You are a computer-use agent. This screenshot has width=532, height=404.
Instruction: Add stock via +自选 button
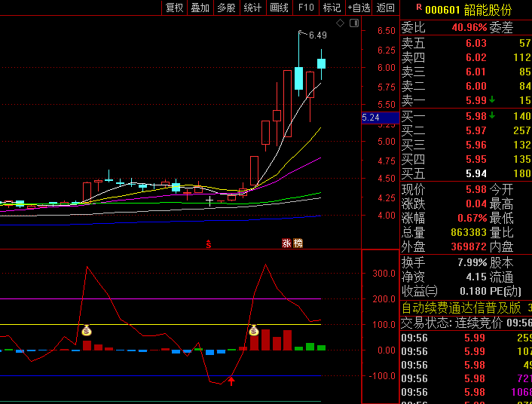click(x=359, y=8)
